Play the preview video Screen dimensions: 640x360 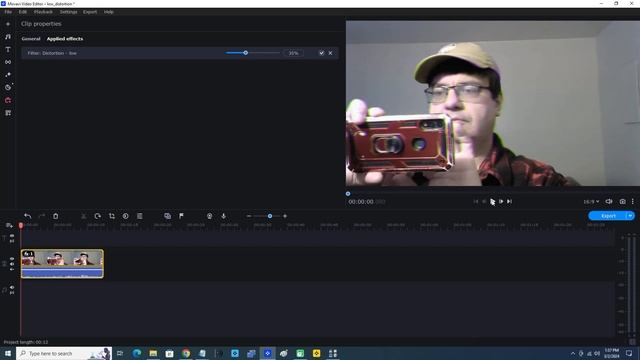click(x=492, y=201)
